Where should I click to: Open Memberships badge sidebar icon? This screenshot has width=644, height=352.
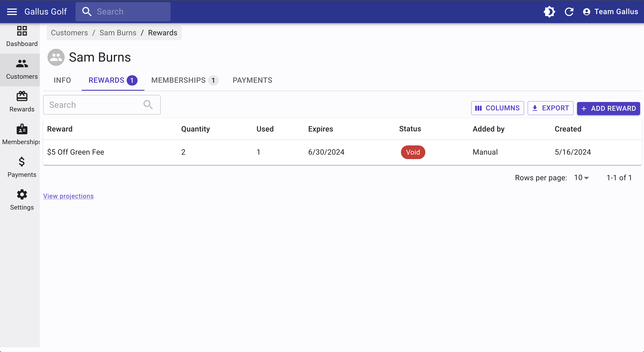(22, 129)
